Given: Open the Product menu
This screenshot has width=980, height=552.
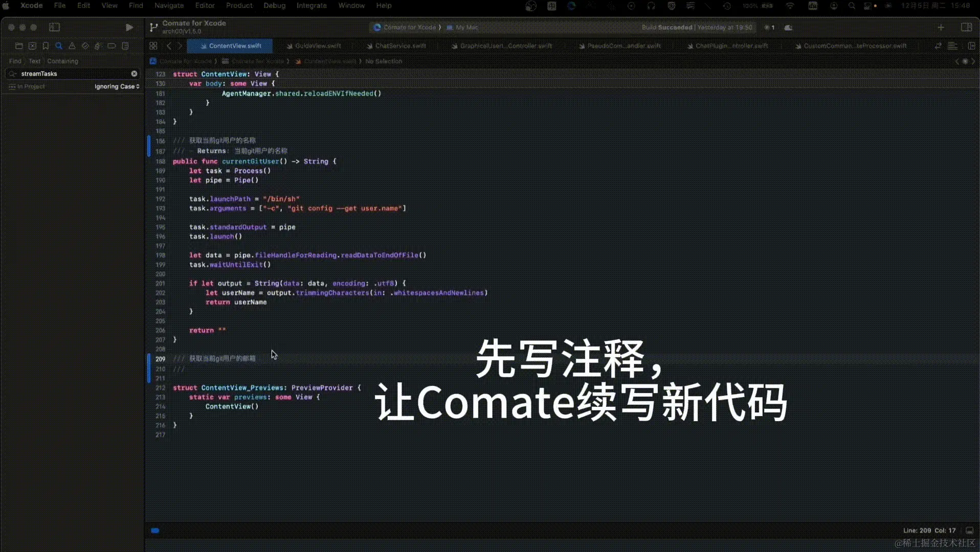Looking at the screenshot, I should click(239, 6).
